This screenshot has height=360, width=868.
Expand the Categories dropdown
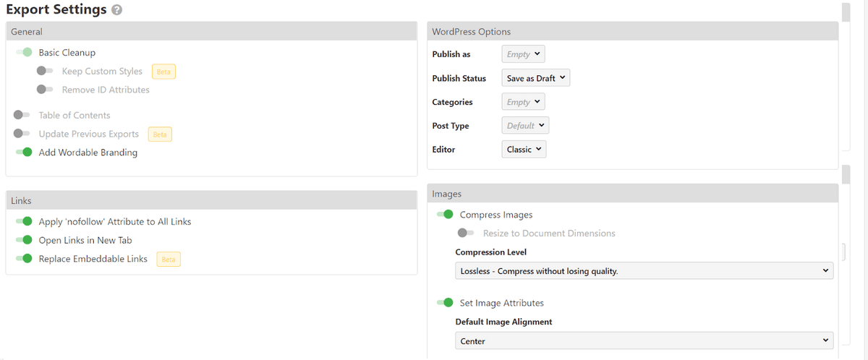coord(522,102)
